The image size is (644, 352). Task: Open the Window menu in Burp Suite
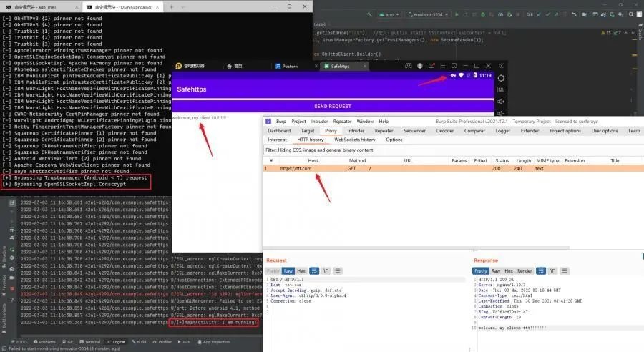click(365, 122)
